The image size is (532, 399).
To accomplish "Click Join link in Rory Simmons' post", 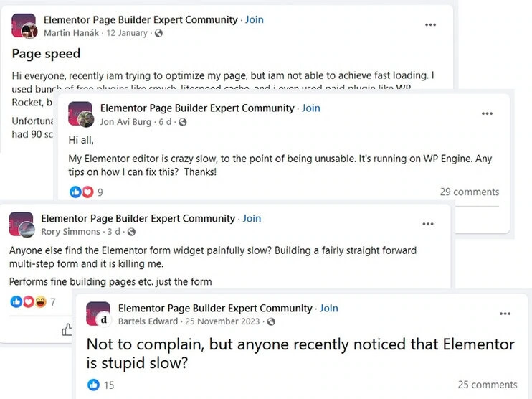I will coord(252,218).
